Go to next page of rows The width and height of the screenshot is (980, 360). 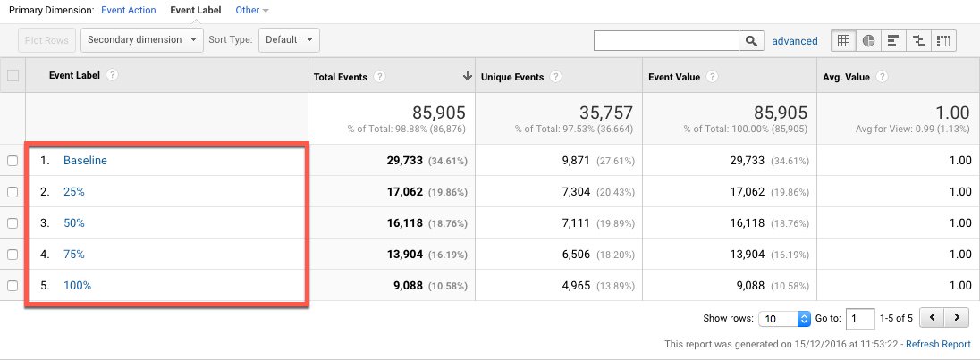(956, 318)
